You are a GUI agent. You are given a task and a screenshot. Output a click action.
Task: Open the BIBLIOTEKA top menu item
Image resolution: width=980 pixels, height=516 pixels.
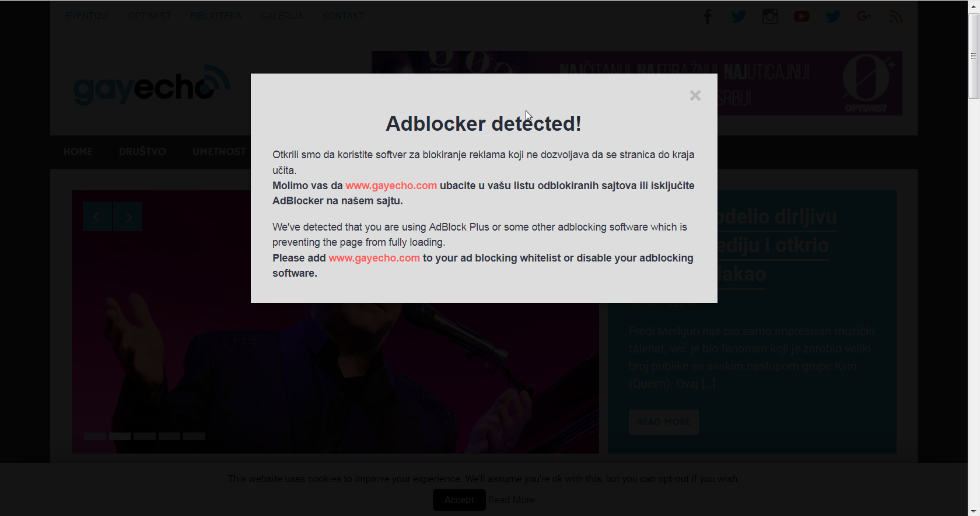(x=216, y=16)
